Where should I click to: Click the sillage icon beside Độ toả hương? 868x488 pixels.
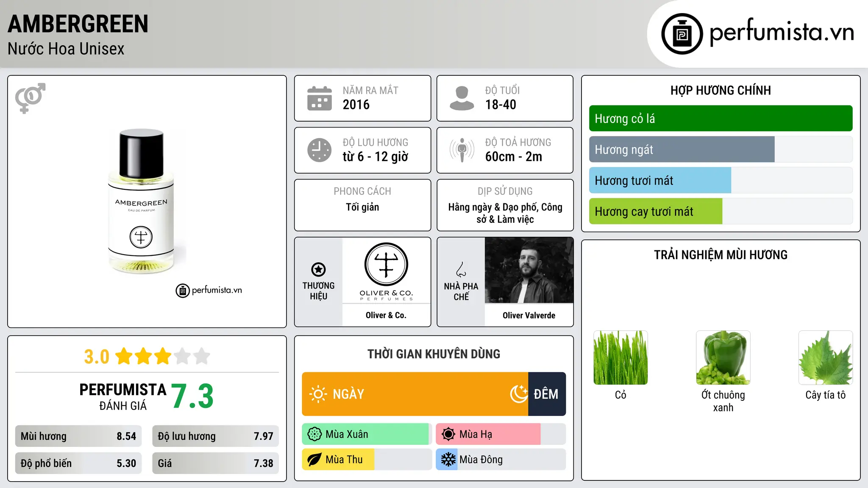(462, 150)
